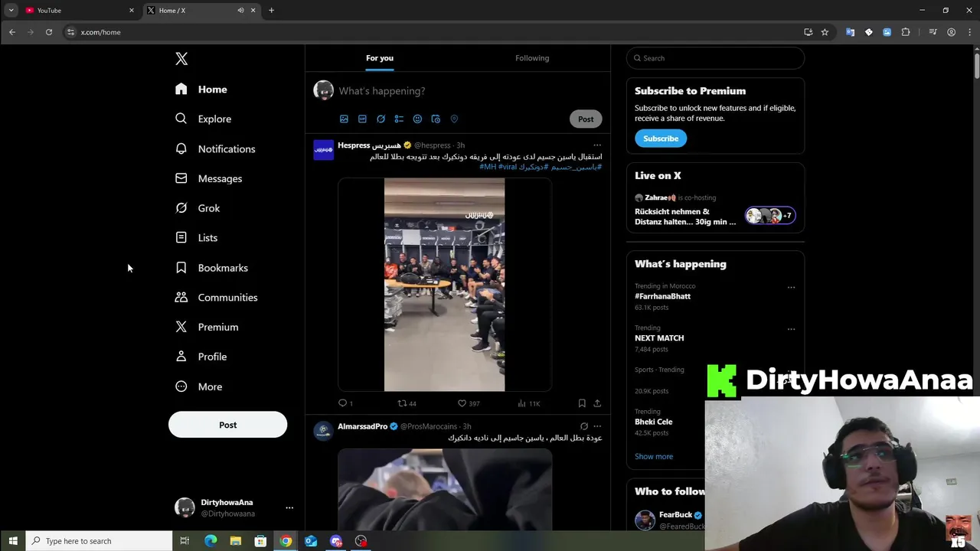Open more options on AlmarssadPro post
Screen dimensions: 980x551
597,426
